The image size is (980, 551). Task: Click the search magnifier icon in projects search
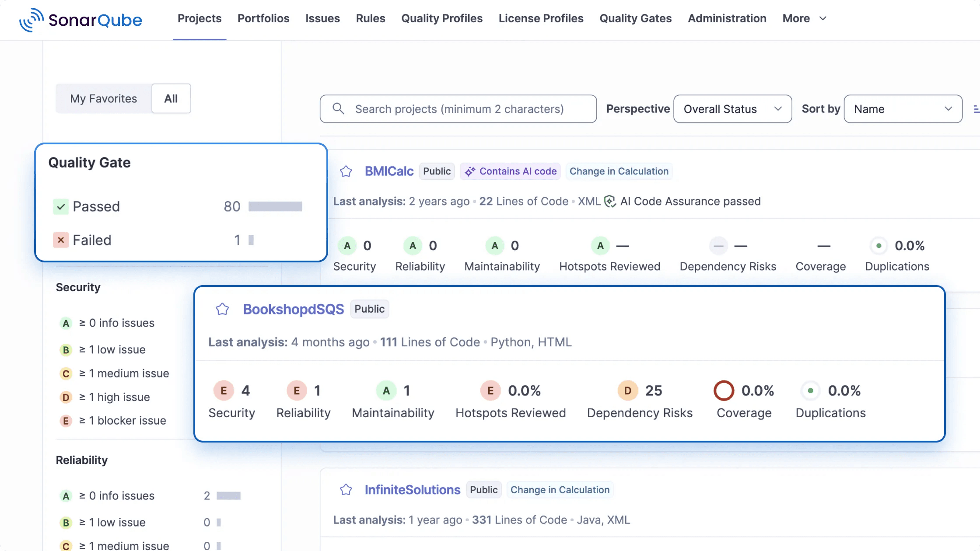coord(338,109)
